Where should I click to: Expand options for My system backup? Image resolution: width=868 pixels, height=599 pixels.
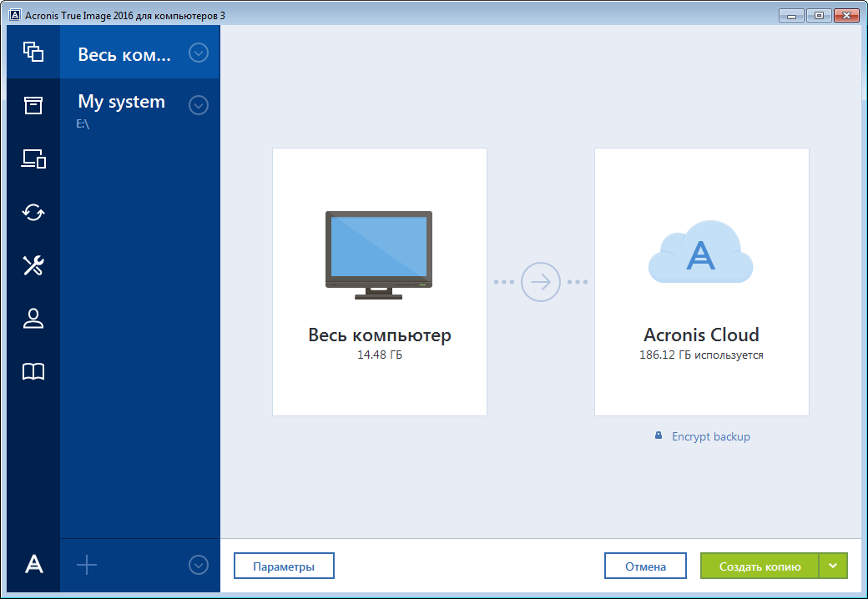click(x=198, y=105)
